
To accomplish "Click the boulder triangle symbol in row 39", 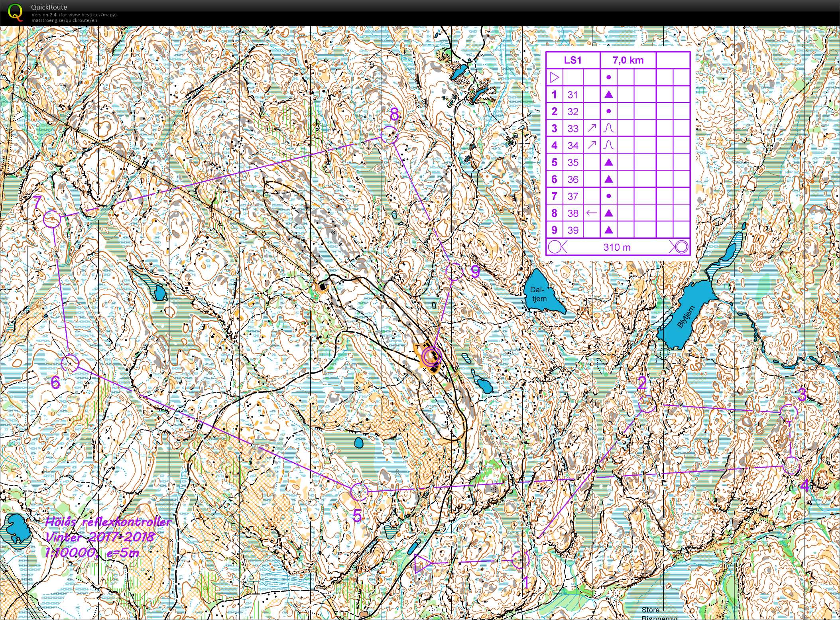I will 608,230.
